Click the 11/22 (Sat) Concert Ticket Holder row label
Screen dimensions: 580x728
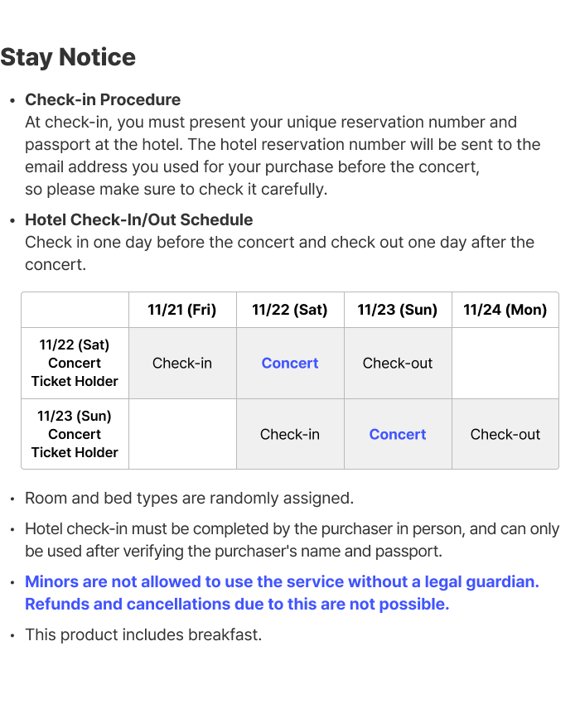tap(75, 363)
